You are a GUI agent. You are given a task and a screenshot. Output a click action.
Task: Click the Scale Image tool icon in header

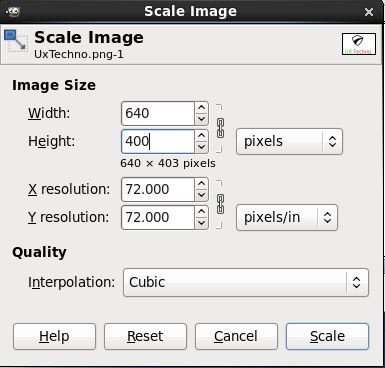[16, 41]
